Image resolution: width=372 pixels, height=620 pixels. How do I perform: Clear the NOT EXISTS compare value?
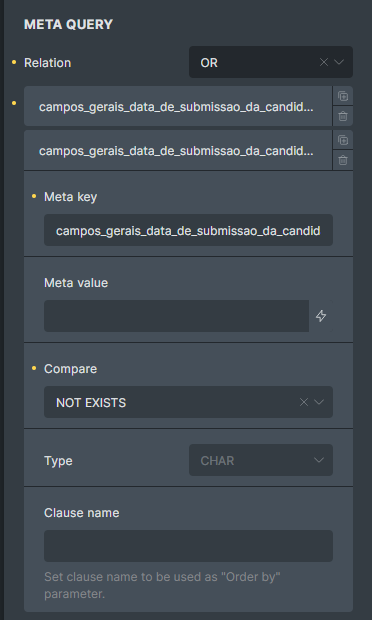[304, 402]
